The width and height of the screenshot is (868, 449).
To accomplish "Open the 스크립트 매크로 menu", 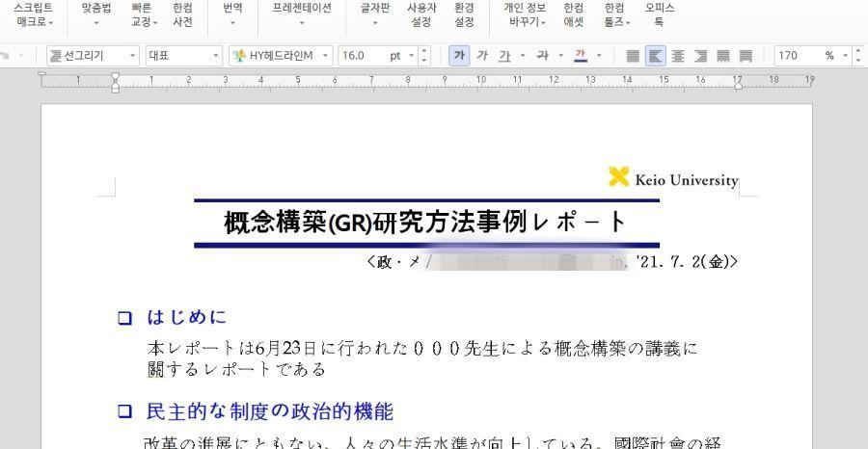I will [x=34, y=14].
